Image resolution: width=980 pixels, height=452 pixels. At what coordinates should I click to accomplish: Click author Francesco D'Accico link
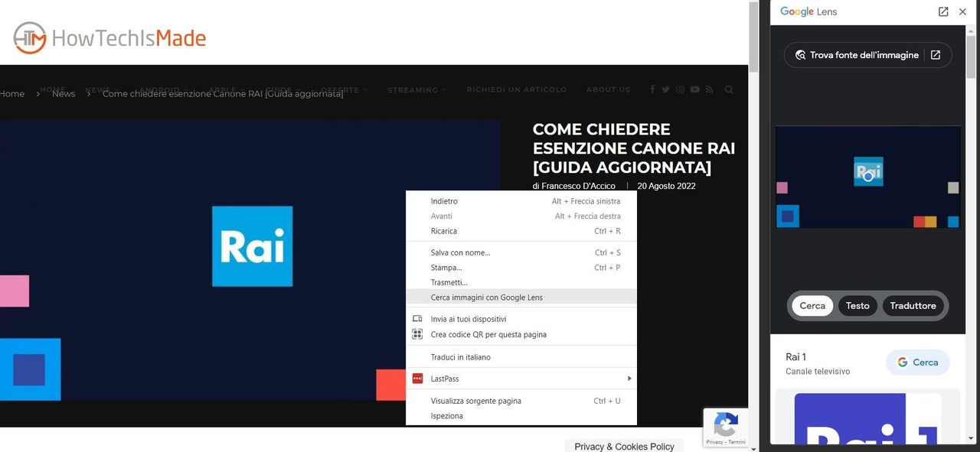[x=578, y=186]
